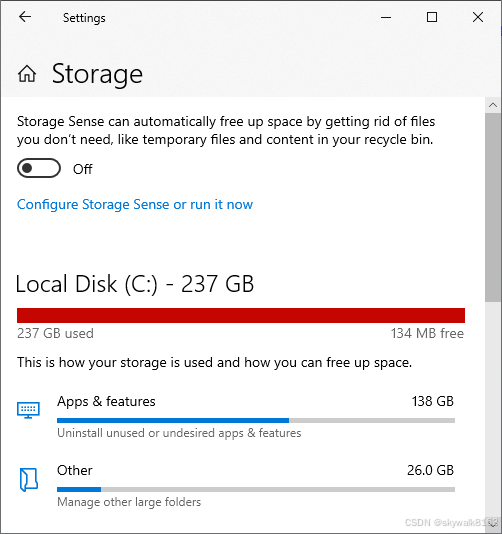Click the Other category usage bar
502x534 pixels.
point(256,489)
